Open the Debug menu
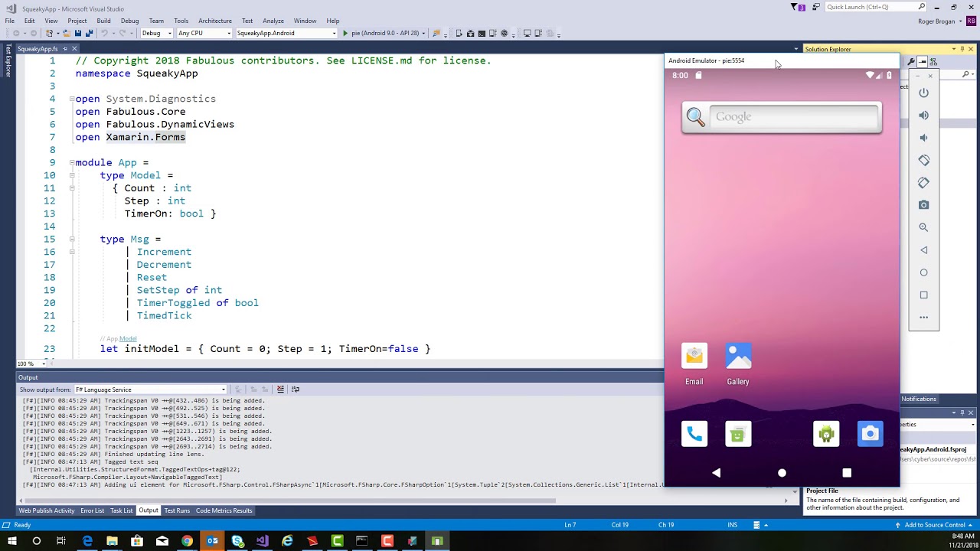 tap(129, 21)
